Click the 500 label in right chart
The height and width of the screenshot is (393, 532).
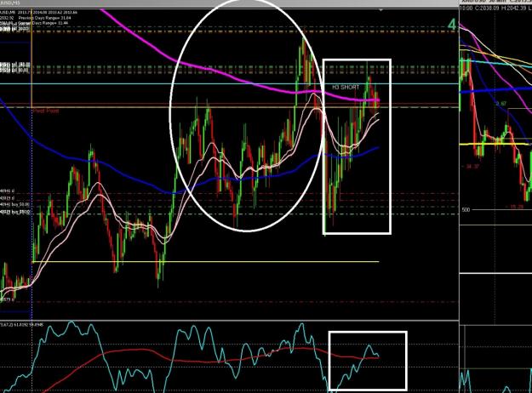coord(466,210)
